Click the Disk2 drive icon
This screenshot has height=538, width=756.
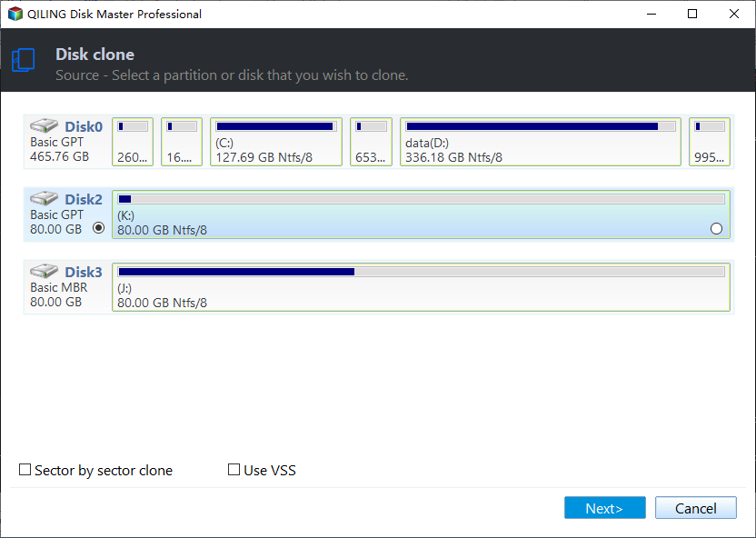[44, 198]
